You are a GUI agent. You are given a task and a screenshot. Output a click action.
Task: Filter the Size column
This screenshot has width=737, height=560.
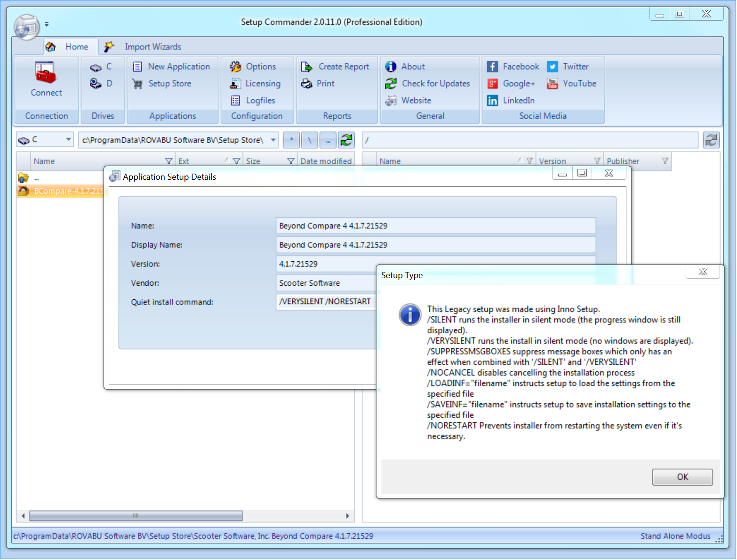[291, 161]
